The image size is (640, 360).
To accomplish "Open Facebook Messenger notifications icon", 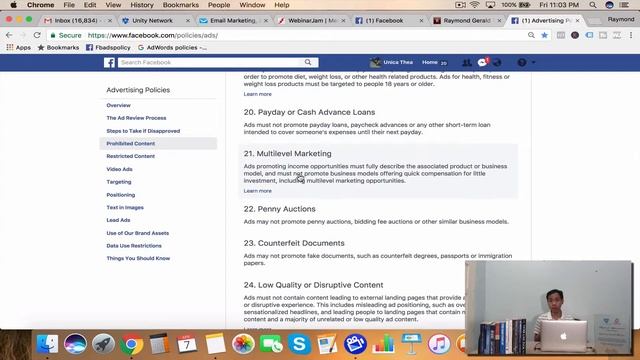I will tap(482, 62).
